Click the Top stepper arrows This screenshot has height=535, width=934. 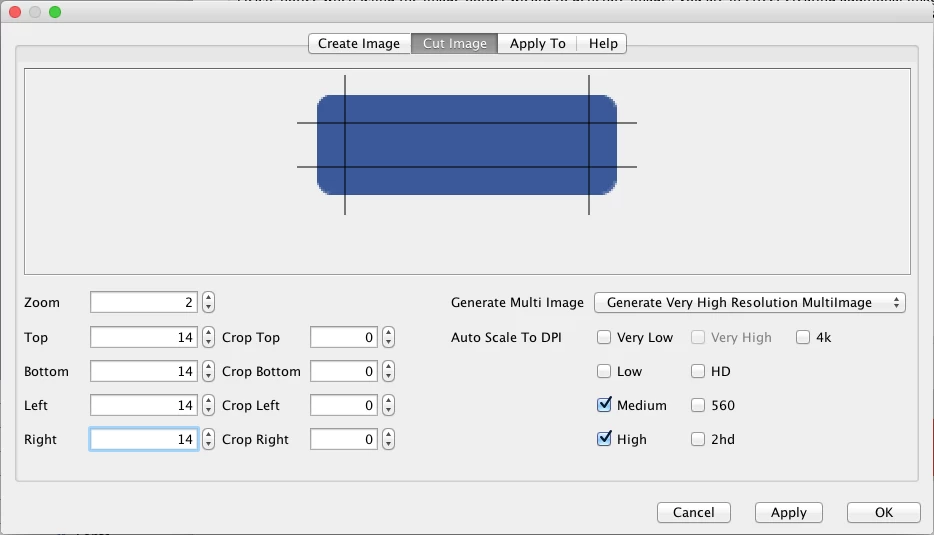point(208,337)
